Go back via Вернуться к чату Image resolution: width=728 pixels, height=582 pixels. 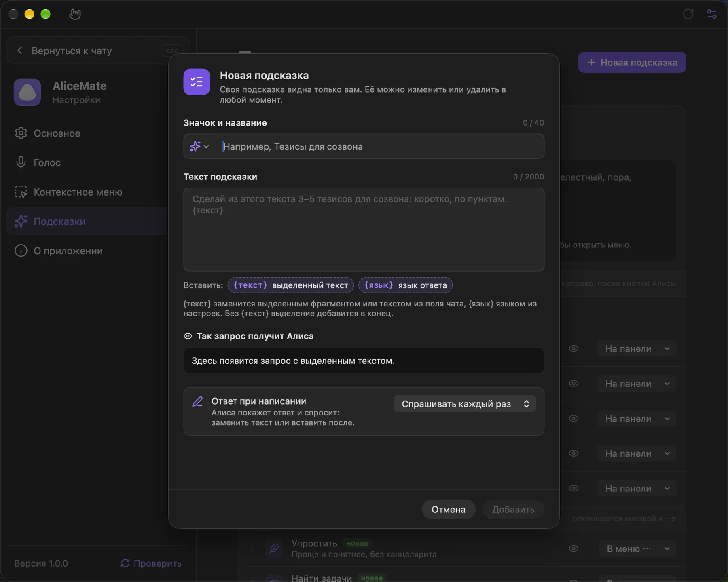[97, 51]
